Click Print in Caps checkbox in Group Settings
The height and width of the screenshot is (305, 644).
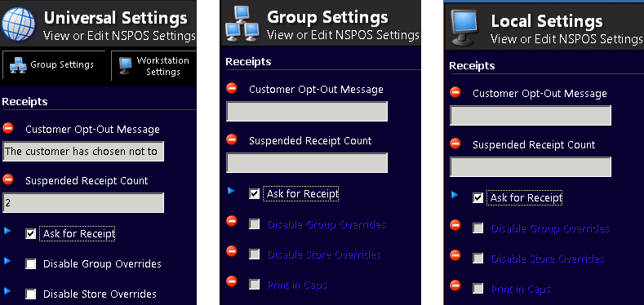254,284
